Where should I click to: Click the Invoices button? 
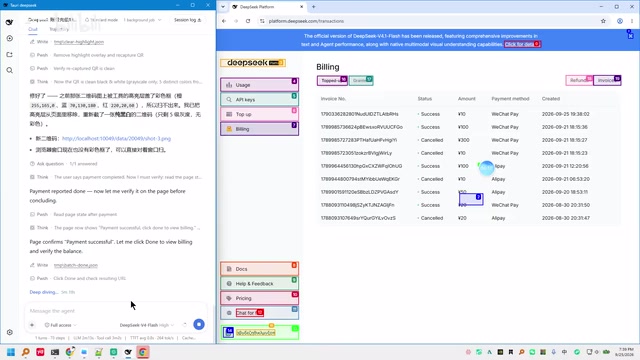607,80
